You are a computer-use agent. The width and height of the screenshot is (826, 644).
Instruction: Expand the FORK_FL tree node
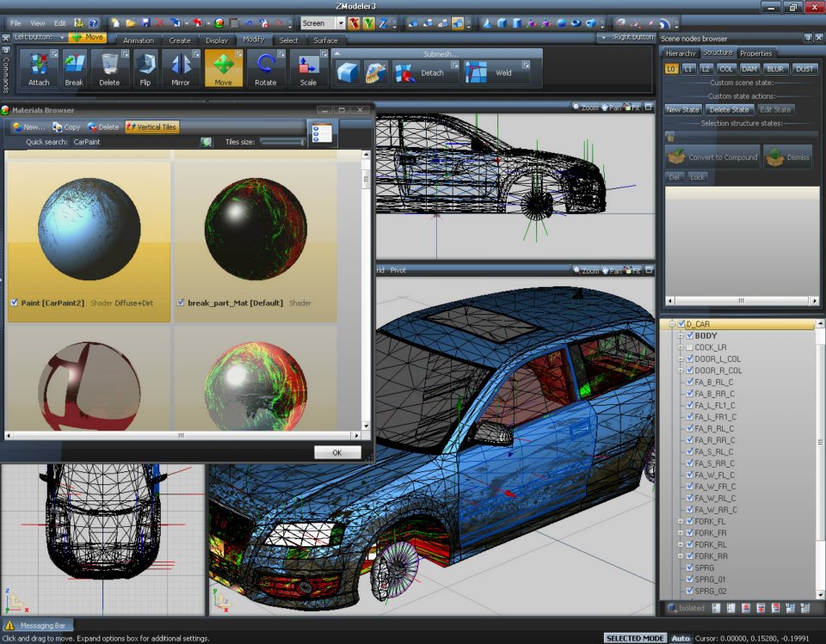coord(679,520)
